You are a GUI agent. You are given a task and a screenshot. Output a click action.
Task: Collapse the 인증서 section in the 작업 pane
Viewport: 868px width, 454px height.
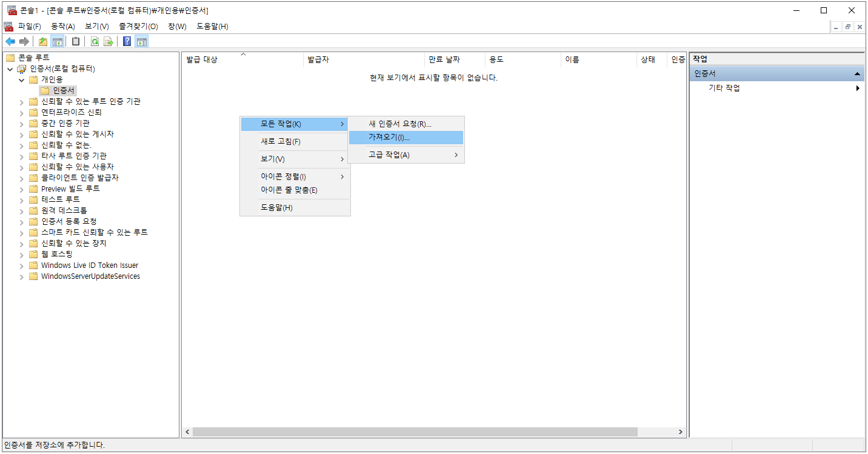point(857,73)
